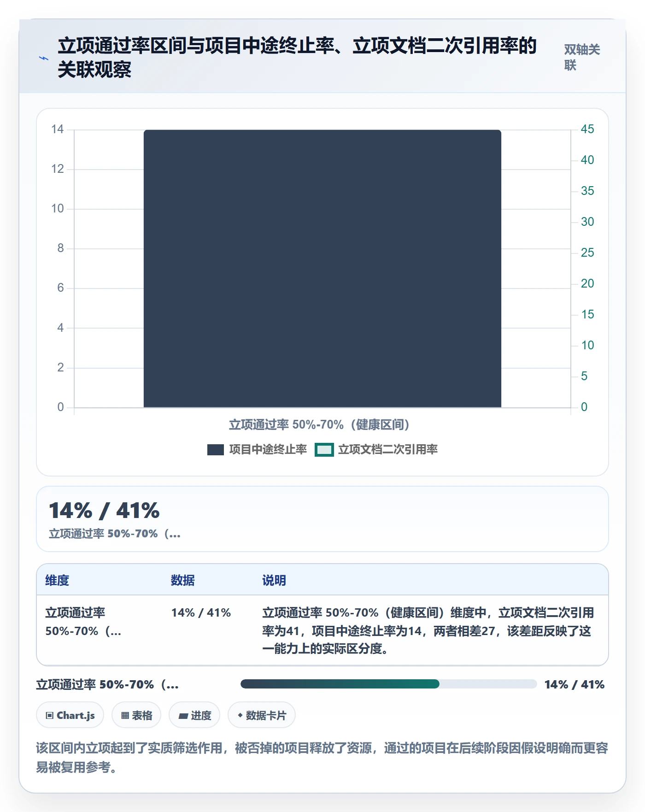Click the 说明 column header
Screen dimensions: 645x812
[x=274, y=580]
